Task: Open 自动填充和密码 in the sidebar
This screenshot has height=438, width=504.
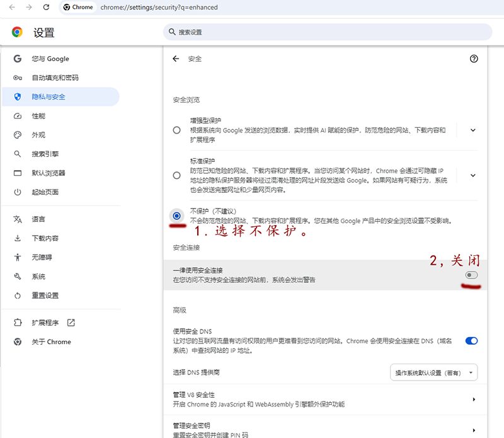Action: pos(55,78)
